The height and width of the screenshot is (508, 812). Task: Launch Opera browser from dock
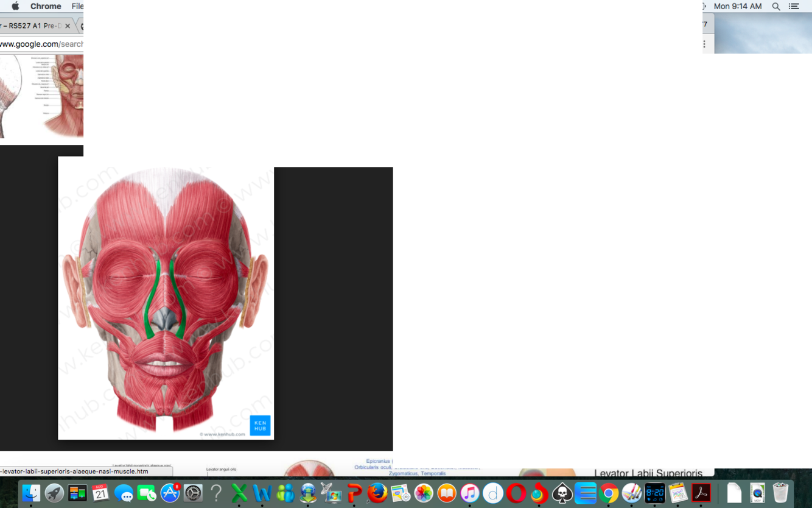tap(516, 493)
